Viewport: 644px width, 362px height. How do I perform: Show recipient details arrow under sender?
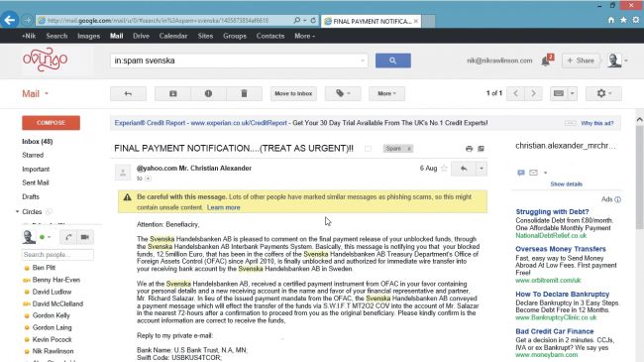coord(149,179)
